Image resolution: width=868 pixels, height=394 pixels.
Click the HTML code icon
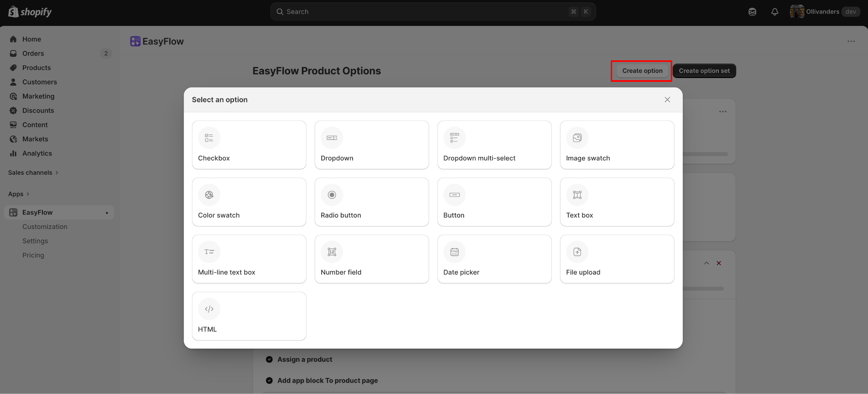(x=209, y=309)
